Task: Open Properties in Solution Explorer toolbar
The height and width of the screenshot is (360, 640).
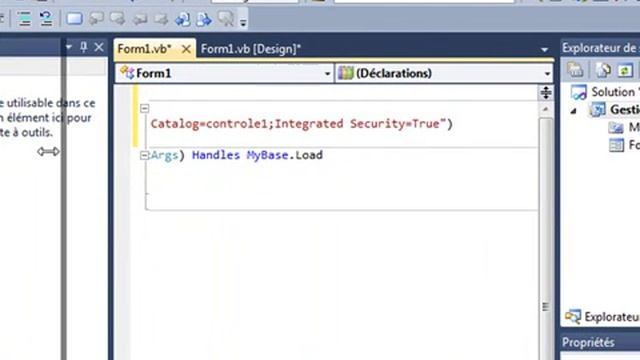Action: pyautogui.click(x=575, y=70)
